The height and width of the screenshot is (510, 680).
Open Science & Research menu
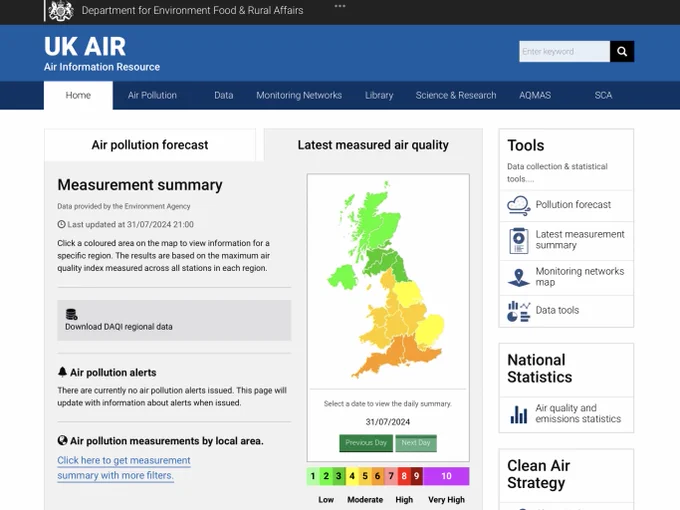point(456,95)
